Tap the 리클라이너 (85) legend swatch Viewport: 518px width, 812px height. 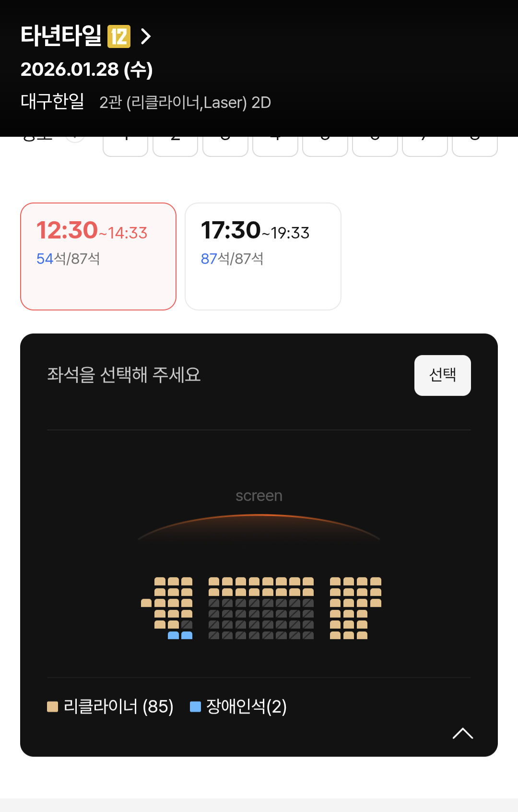tap(52, 706)
